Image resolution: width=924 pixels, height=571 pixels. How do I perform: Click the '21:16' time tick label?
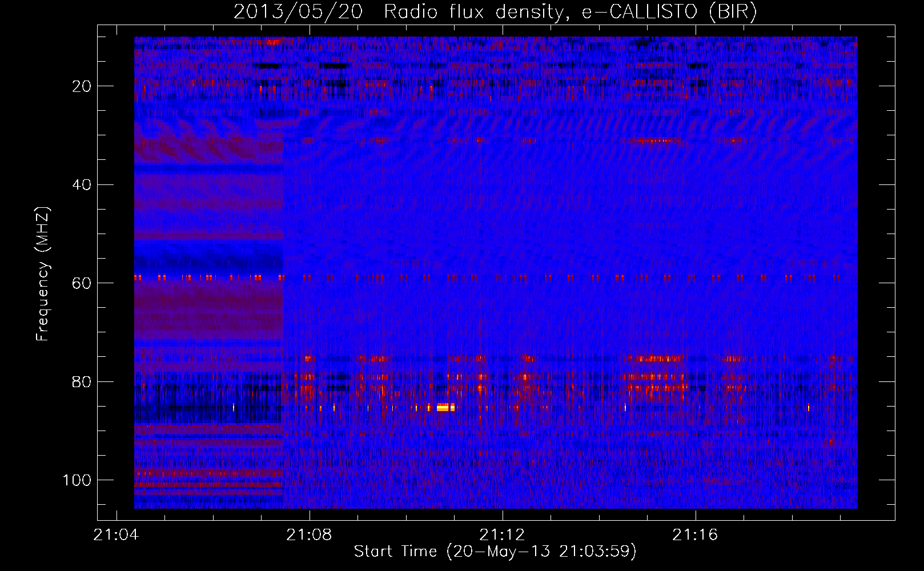click(695, 535)
